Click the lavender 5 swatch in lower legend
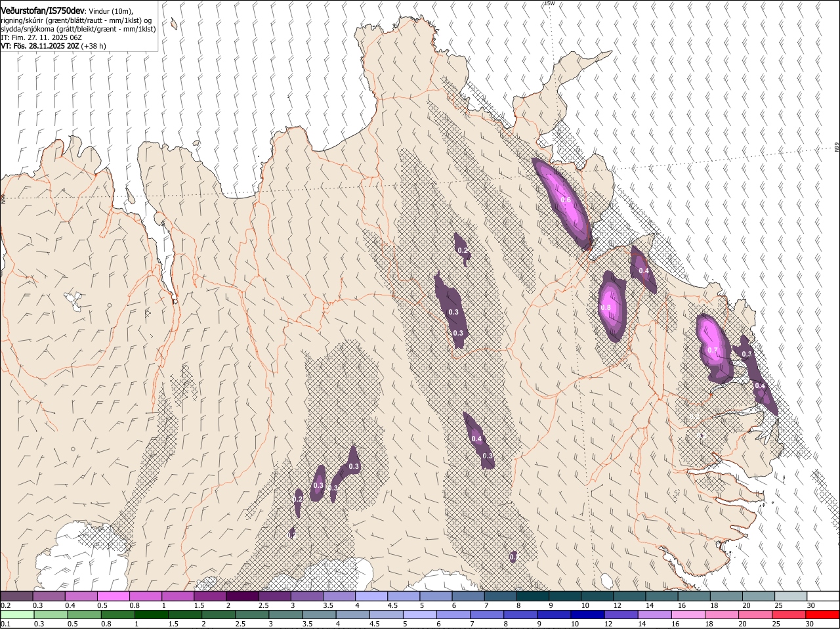 click(x=419, y=615)
